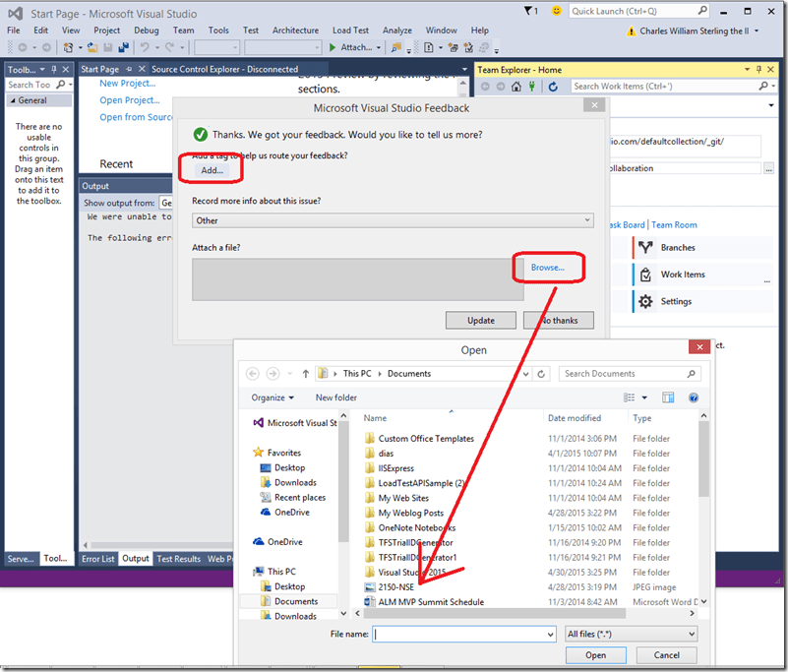Open Branches in Team Explorer
Screen dimensions: 788x672
[x=681, y=248]
